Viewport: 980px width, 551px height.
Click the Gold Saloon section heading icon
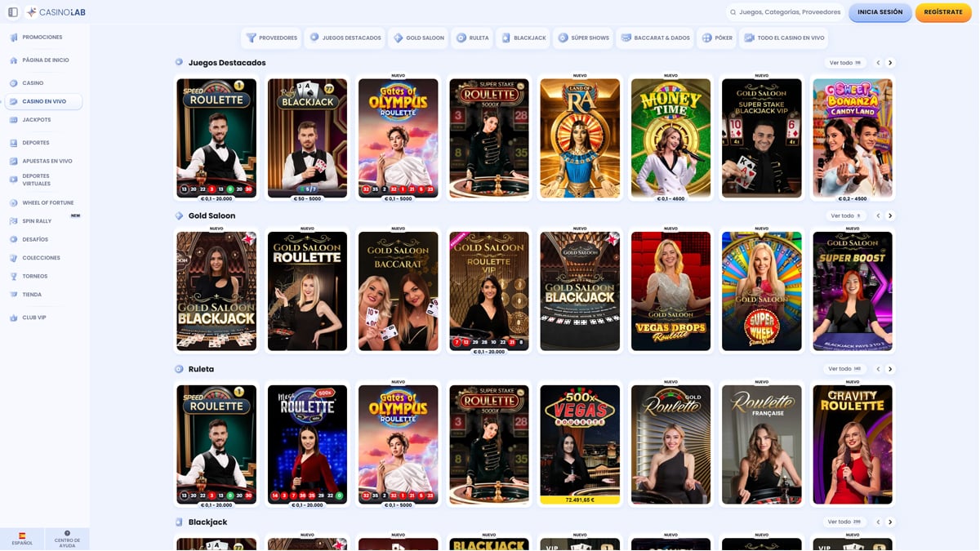coord(179,216)
